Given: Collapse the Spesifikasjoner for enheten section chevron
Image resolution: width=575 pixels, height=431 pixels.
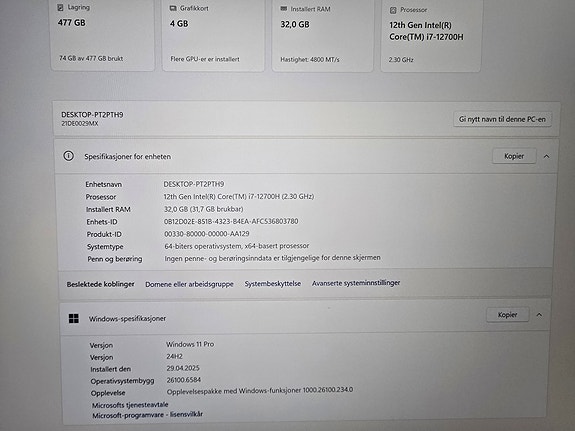Looking at the screenshot, I should click(546, 156).
